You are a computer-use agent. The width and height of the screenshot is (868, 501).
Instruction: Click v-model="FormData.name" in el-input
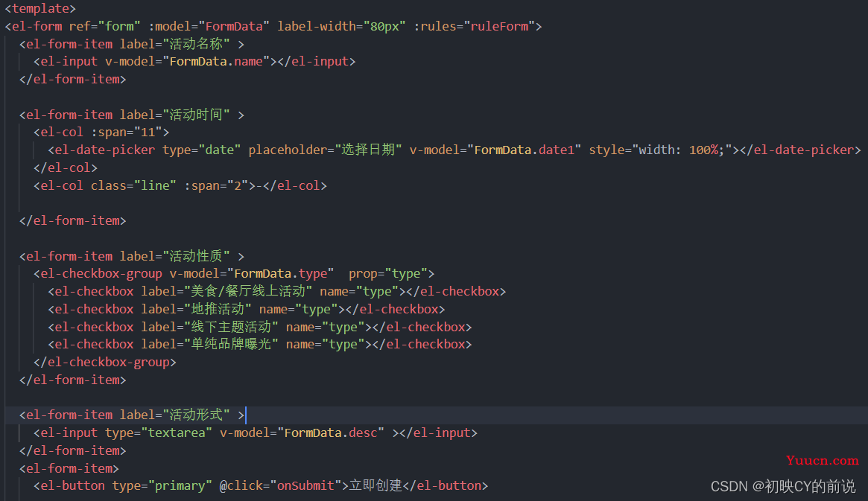187,61
